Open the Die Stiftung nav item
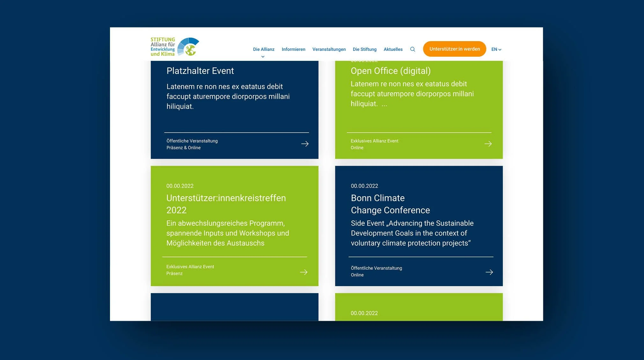Screen dimensions: 644x360 click(x=364, y=49)
